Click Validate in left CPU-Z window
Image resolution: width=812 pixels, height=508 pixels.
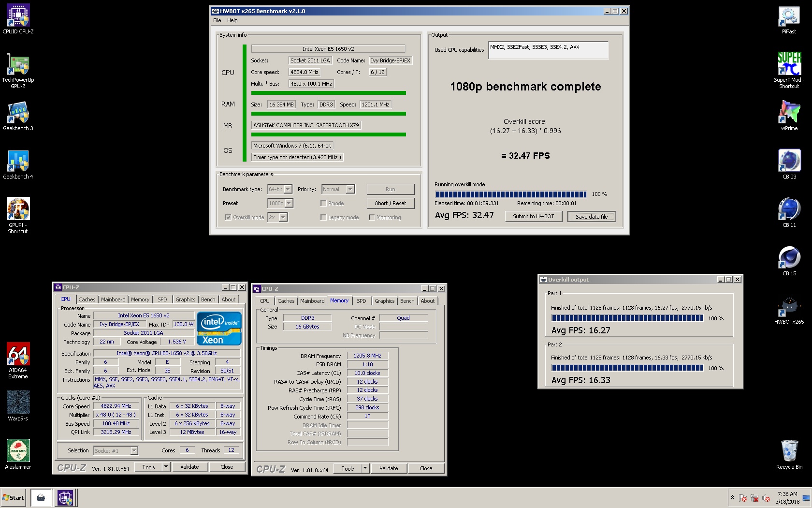click(x=189, y=467)
